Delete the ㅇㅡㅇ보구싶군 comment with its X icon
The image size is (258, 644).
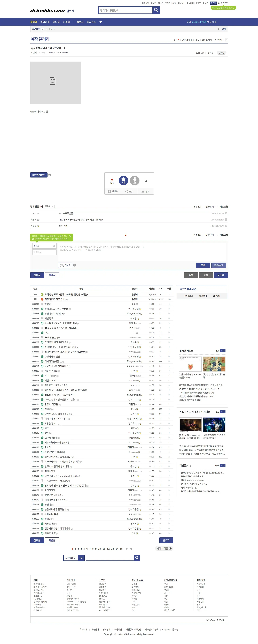(226, 213)
